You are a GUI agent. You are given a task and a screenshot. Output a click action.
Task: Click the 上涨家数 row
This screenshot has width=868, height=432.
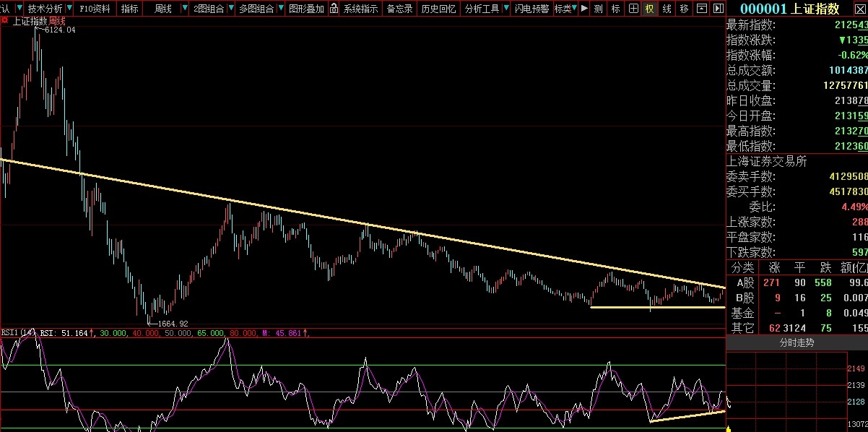(797, 223)
